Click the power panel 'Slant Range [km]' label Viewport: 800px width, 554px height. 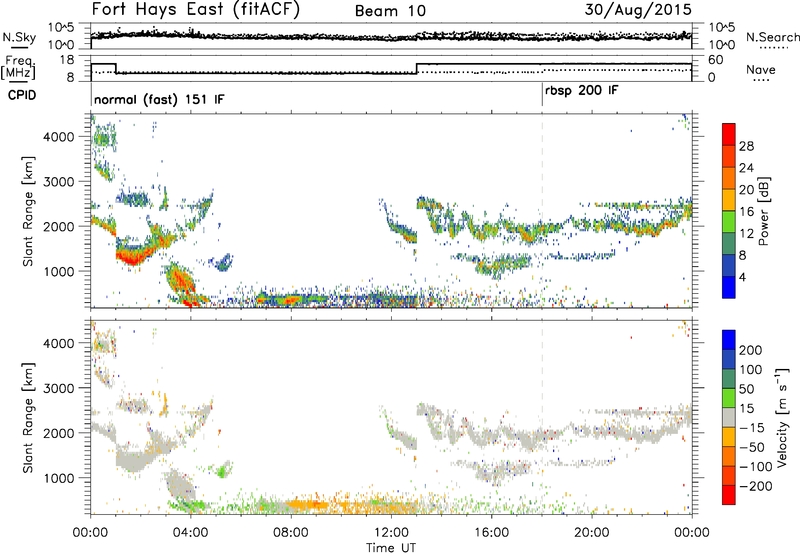(28, 211)
